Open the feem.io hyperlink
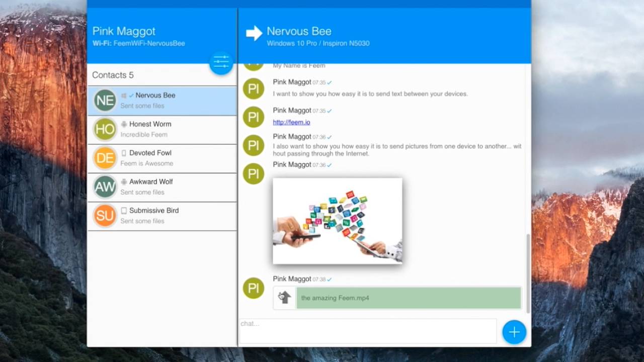The height and width of the screenshot is (362, 644). [291, 122]
